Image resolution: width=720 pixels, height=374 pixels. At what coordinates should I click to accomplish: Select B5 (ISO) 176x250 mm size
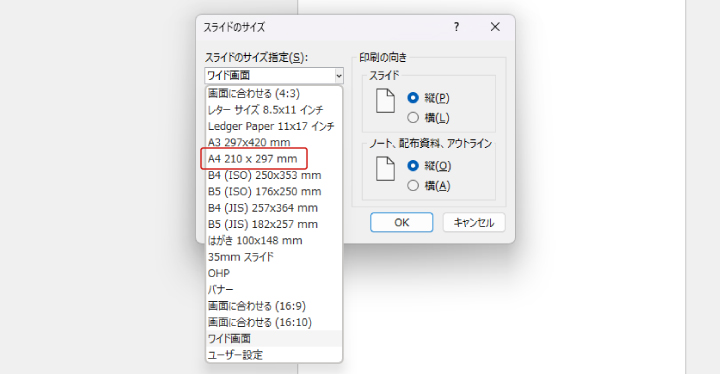tap(274, 192)
